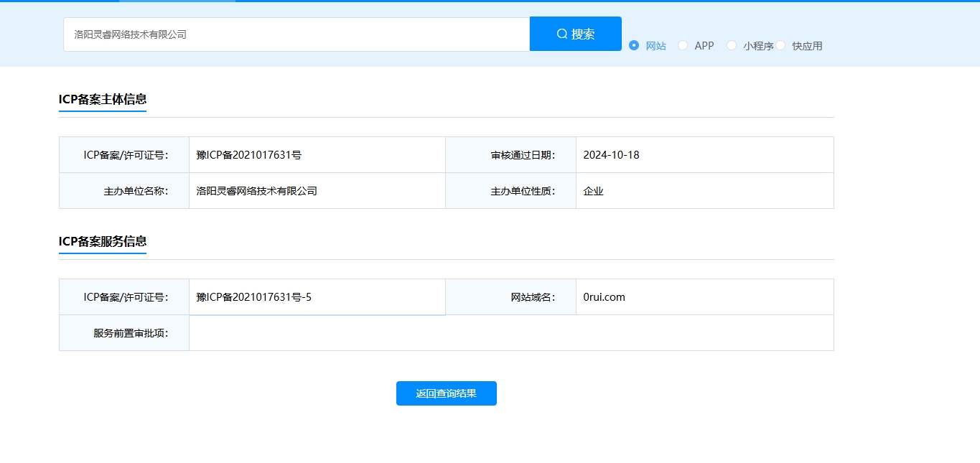The image size is (980, 463).
Task: Click the 返回查询结果 button
Action: (x=447, y=393)
